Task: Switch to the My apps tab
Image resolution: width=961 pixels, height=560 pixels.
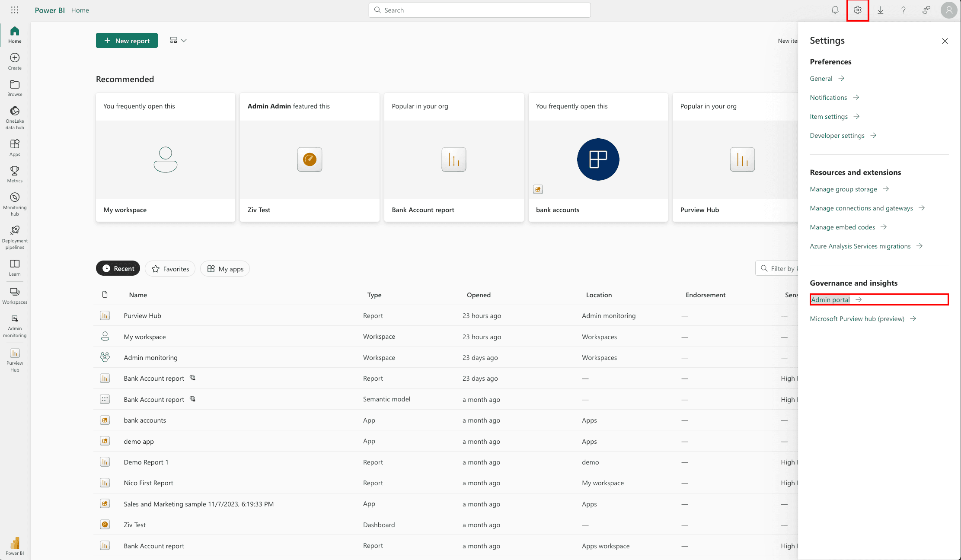Action: coord(225,268)
